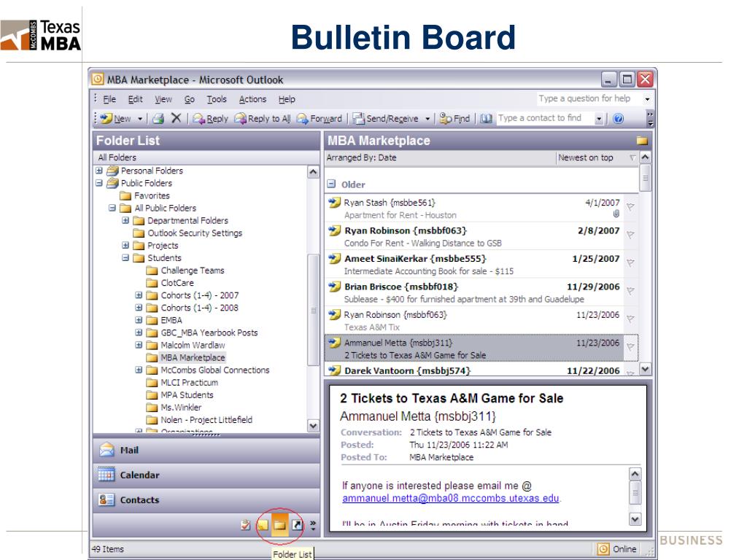Open the Edit menu
Image resolution: width=747 pixels, height=560 pixels.
(135, 99)
